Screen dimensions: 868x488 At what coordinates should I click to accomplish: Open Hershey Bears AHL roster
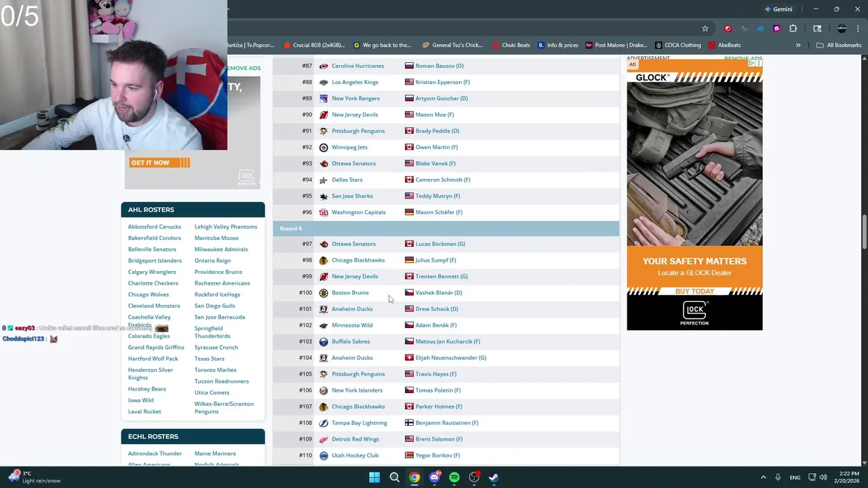(146, 389)
